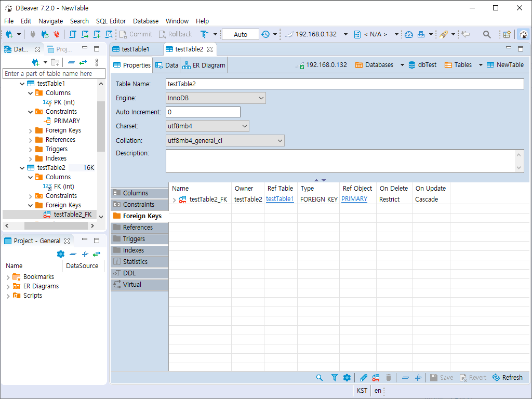Viewport: 532px width, 399px height.
Task: Expand the Bookmarks project folder
Action: [8, 277]
